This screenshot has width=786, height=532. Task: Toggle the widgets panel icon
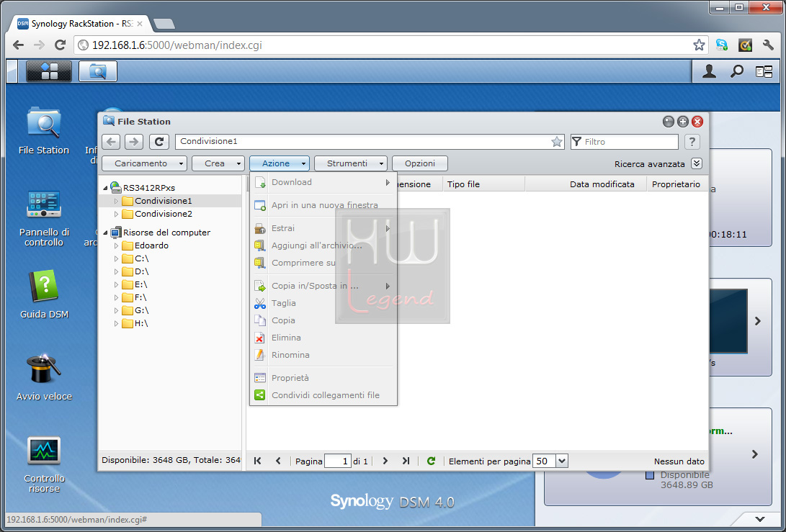[x=764, y=72]
